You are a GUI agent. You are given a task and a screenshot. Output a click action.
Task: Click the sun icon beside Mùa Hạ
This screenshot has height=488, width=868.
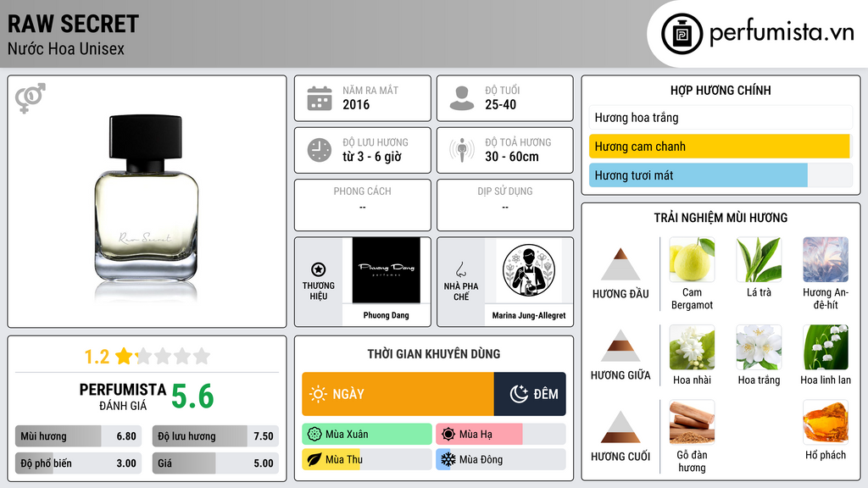click(x=448, y=435)
